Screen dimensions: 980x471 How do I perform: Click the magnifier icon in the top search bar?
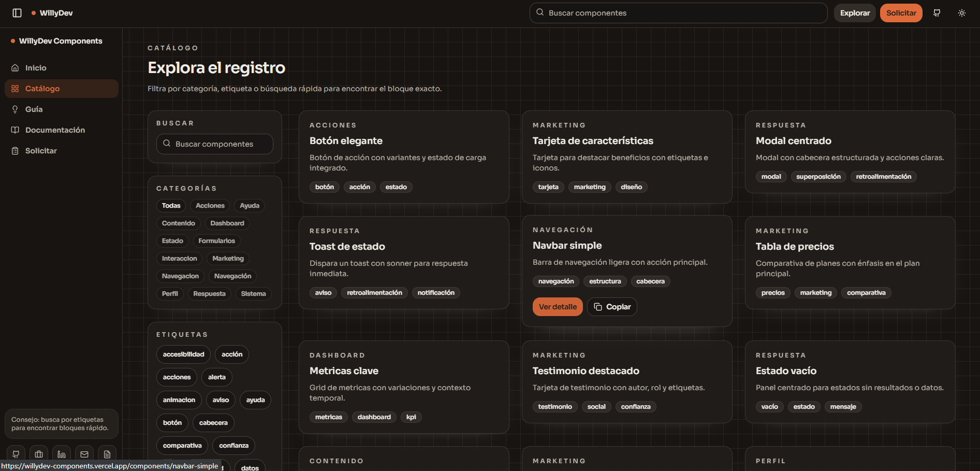coord(539,12)
